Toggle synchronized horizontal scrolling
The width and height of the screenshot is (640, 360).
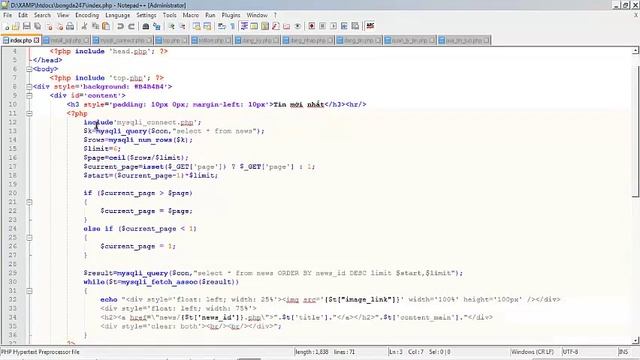(207, 27)
